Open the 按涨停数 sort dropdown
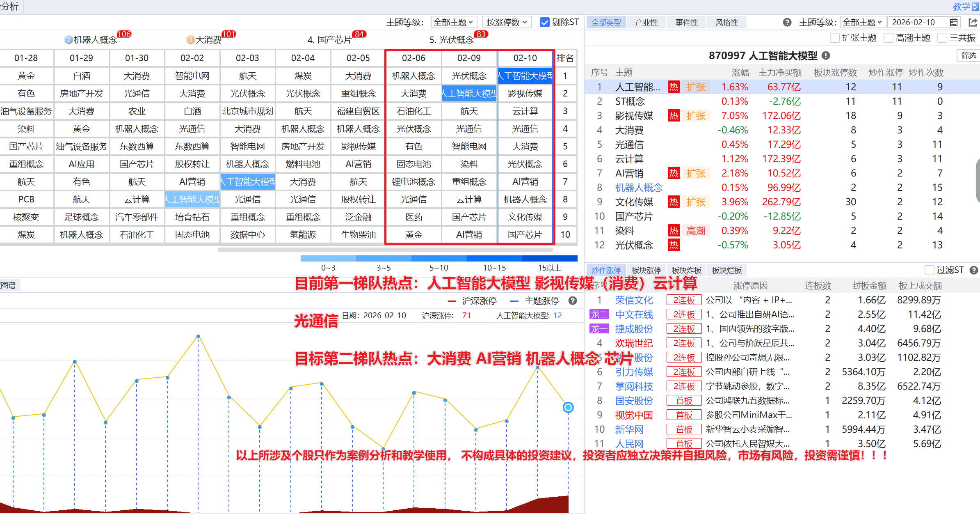The height and width of the screenshot is (514, 980). (x=507, y=22)
